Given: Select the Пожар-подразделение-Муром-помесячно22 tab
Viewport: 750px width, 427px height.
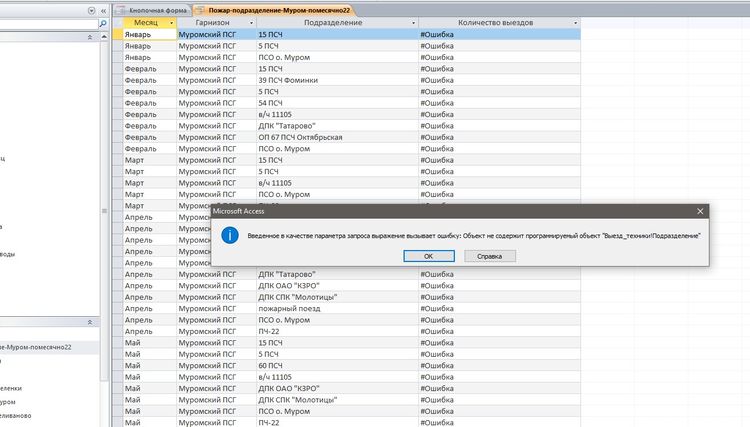Looking at the screenshot, I should pos(285,8).
